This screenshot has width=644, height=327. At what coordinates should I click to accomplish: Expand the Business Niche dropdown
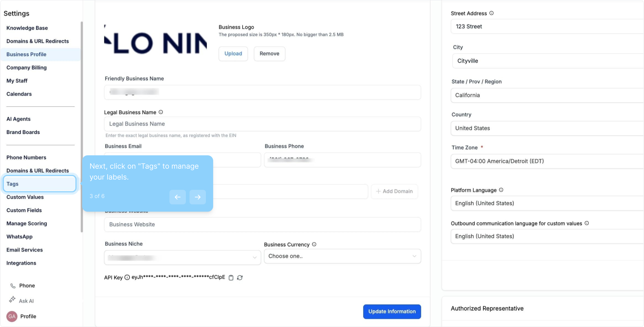click(x=182, y=258)
